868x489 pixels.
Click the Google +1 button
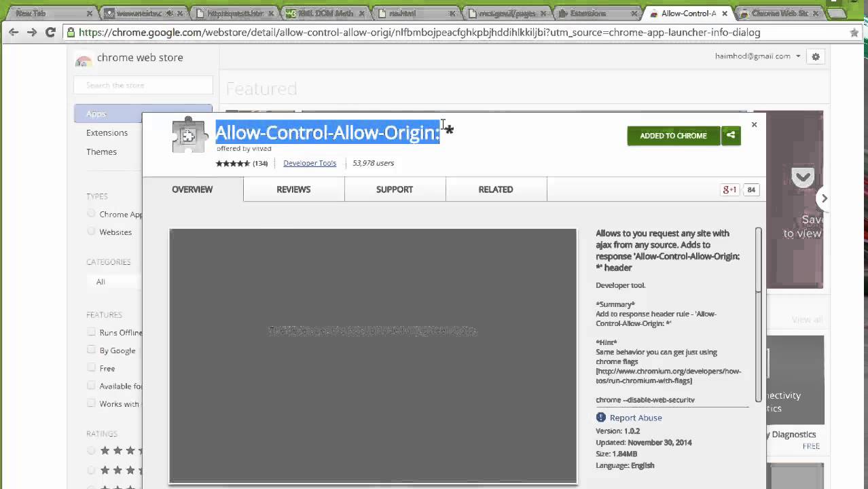click(x=729, y=190)
